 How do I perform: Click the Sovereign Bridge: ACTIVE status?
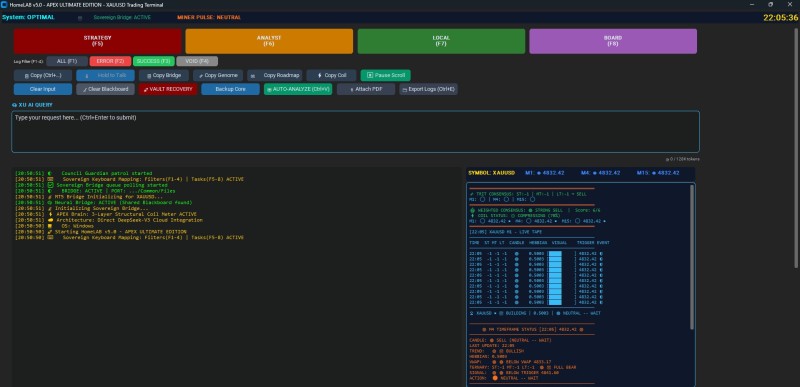click(122, 17)
